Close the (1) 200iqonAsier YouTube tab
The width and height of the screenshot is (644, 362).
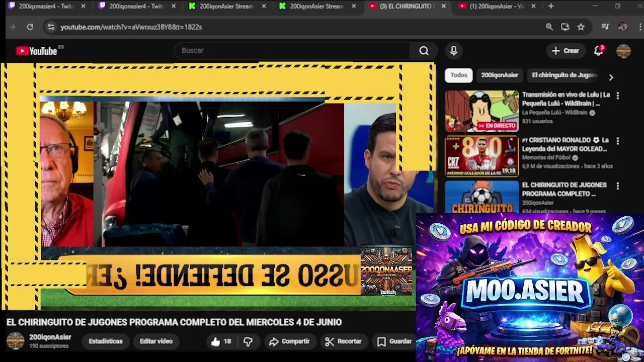533,6
